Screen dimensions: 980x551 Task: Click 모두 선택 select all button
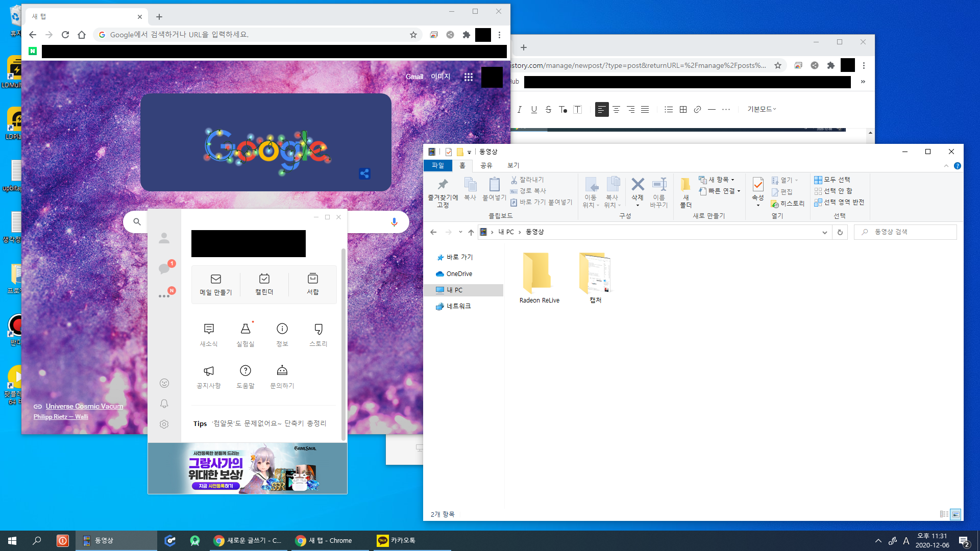pos(832,180)
